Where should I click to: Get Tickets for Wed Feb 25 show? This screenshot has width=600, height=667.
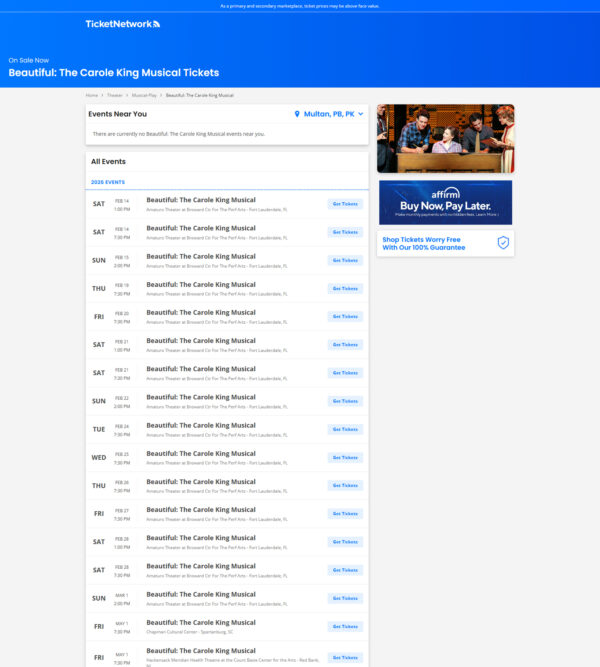tap(345, 457)
